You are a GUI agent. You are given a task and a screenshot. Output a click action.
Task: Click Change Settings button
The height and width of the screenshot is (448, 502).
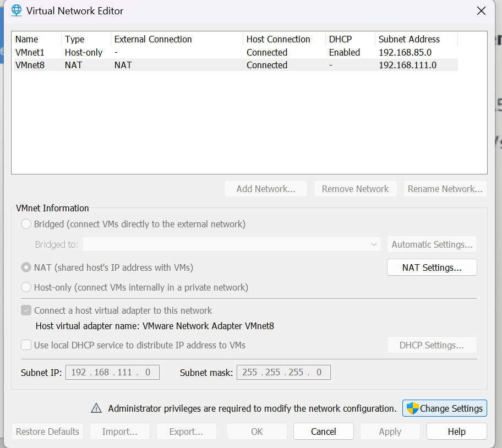445,408
